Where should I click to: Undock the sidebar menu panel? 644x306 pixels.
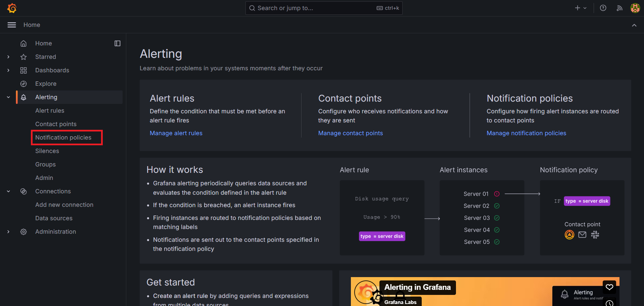point(118,43)
